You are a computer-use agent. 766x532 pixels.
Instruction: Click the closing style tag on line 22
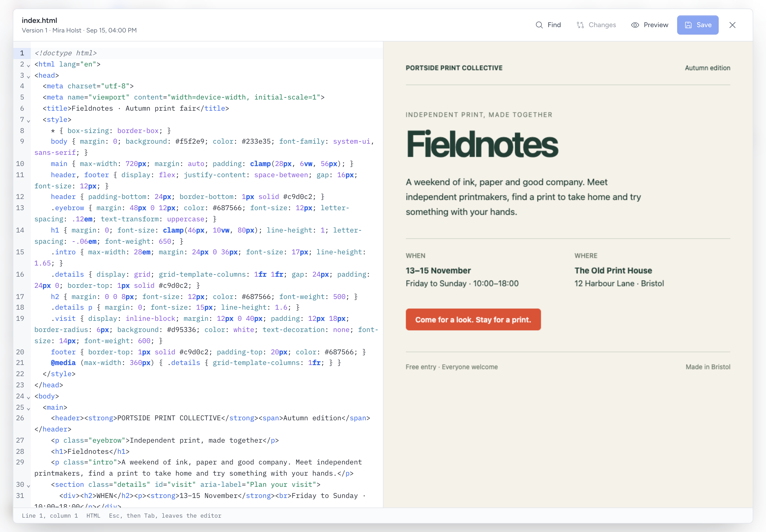(59, 374)
